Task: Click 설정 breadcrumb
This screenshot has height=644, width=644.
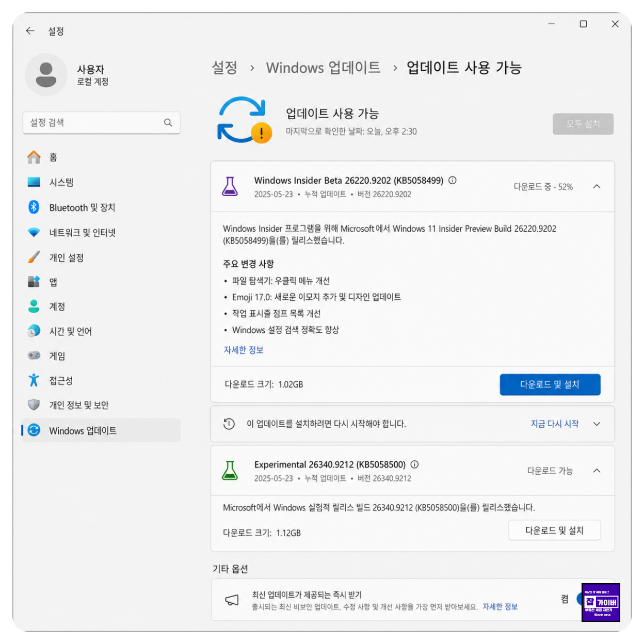Action: [224, 68]
